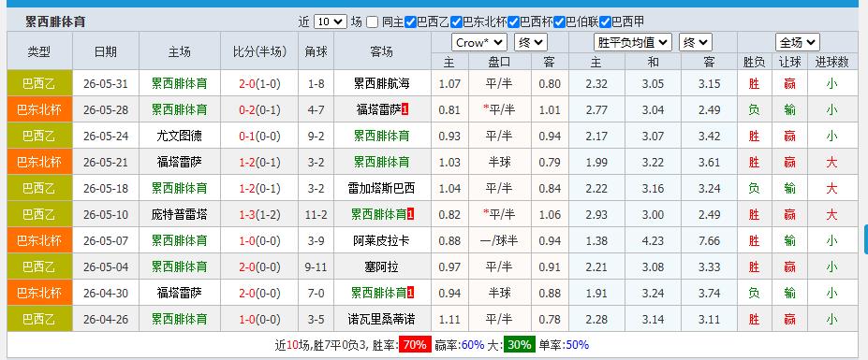This screenshot has width=868, height=360.
Task: Uncheck the 巴西甲 league filter
Action: 605,22
